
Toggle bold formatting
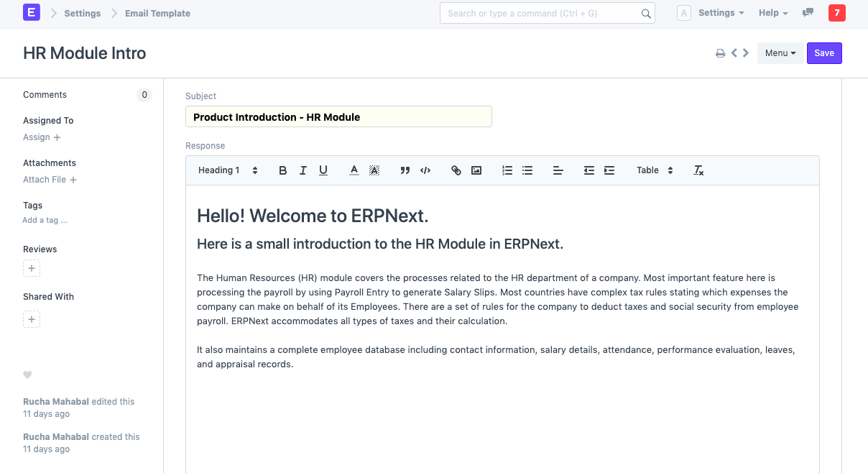point(282,170)
